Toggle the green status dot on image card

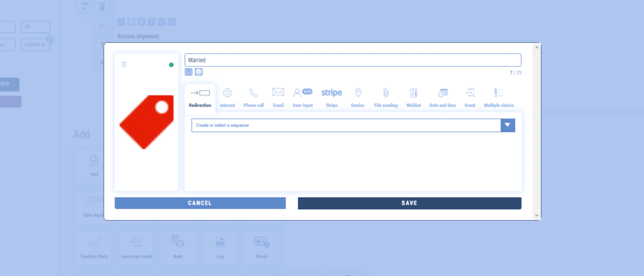click(171, 65)
